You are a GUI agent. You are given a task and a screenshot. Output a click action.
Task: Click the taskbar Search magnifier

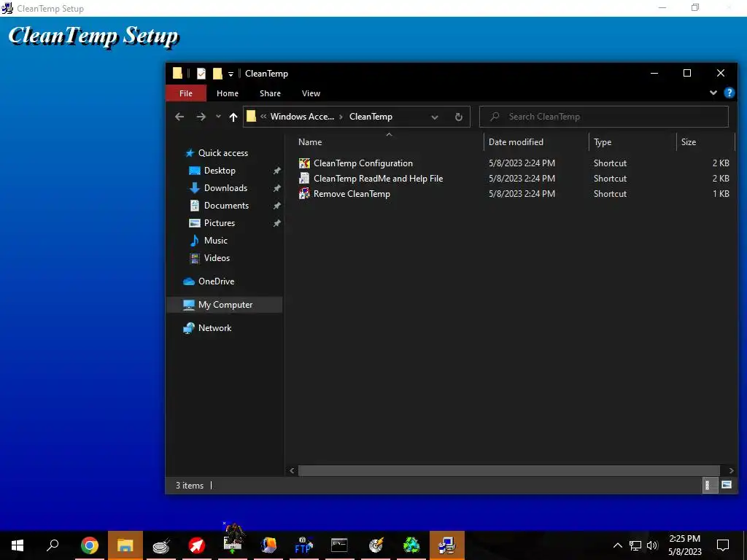click(x=53, y=545)
